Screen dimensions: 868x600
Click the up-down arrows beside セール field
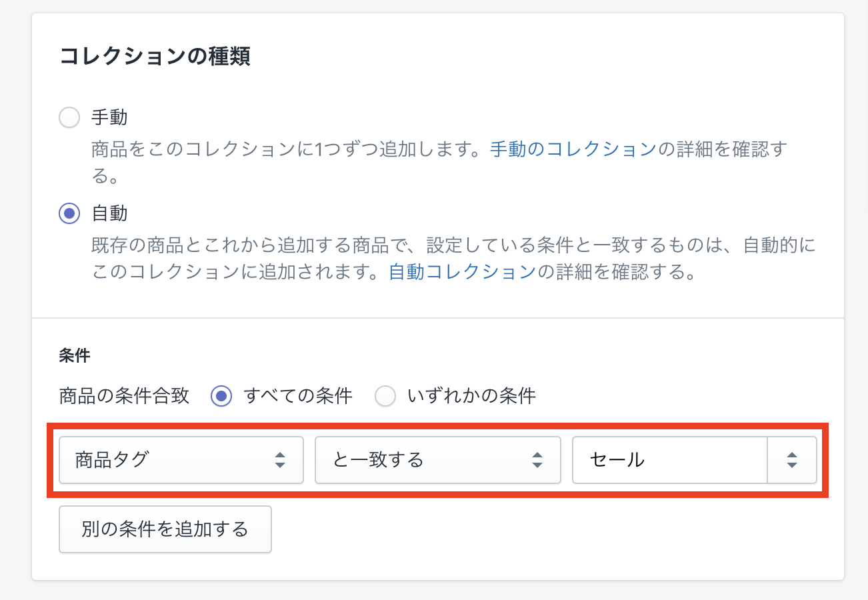[792, 459]
